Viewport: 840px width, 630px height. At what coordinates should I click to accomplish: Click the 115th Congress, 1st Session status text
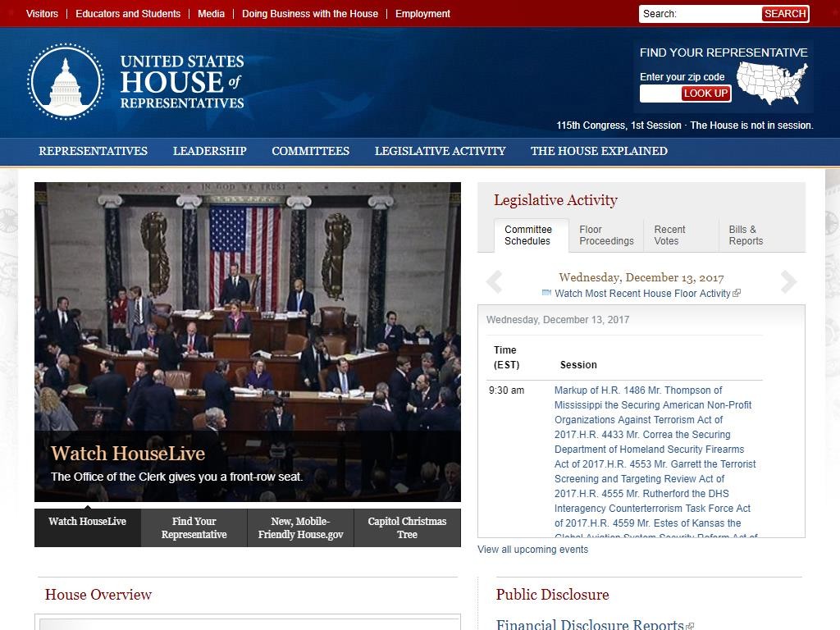coord(619,126)
